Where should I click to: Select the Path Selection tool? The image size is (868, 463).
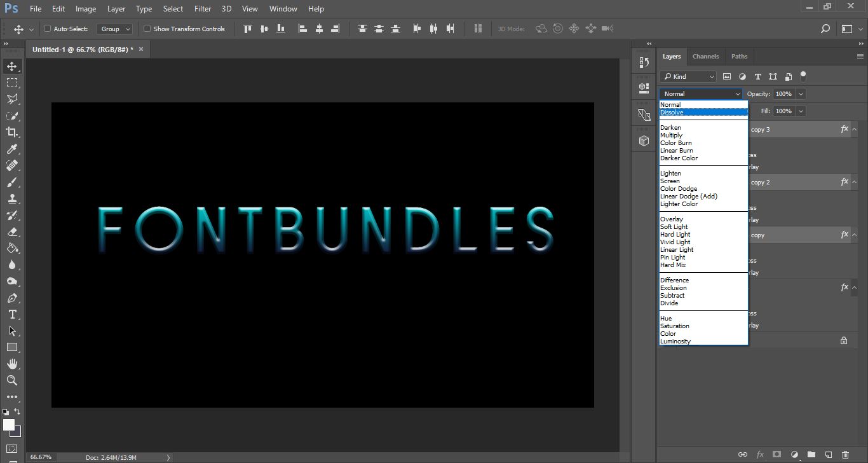12,331
